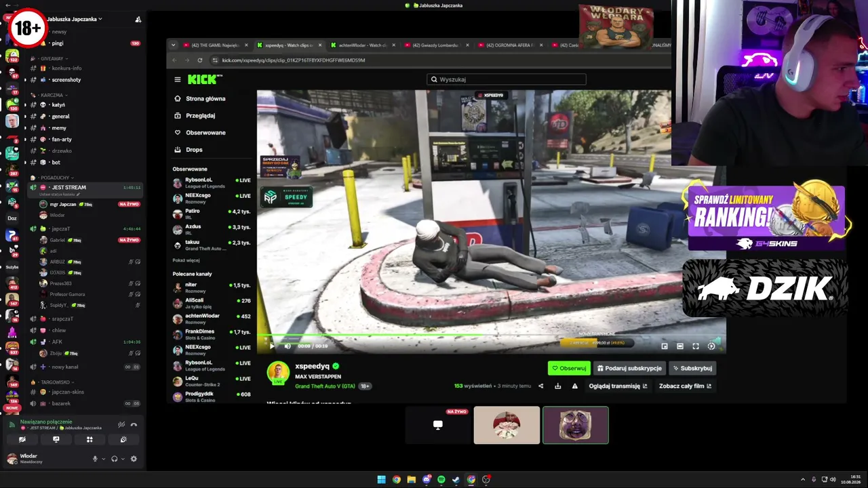Viewport: 868px width, 488px height.
Task: Expand Pokaż więcej in followed channels
Action: point(186,260)
